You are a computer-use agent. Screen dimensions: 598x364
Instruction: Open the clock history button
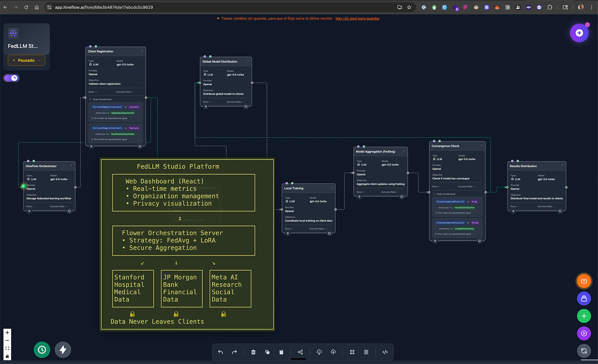[x=42, y=350]
